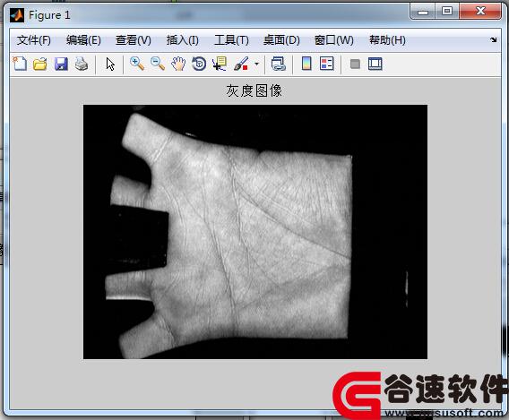
Task: Print the figure with the printer icon
Action: tap(82, 64)
